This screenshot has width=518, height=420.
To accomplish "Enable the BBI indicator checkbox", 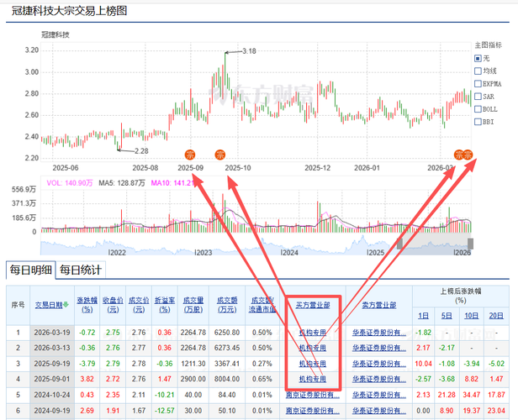I will [x=478, y=122].
